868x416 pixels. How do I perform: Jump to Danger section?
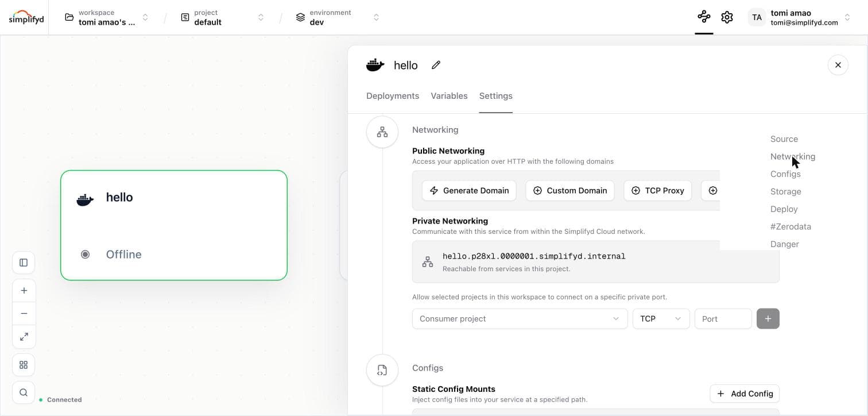tap(785, 244)
